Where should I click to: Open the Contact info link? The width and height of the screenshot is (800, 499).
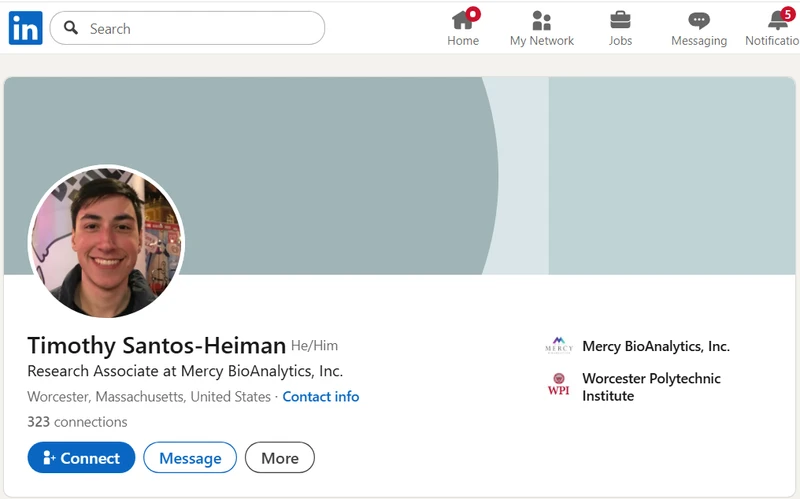[321, 396]
